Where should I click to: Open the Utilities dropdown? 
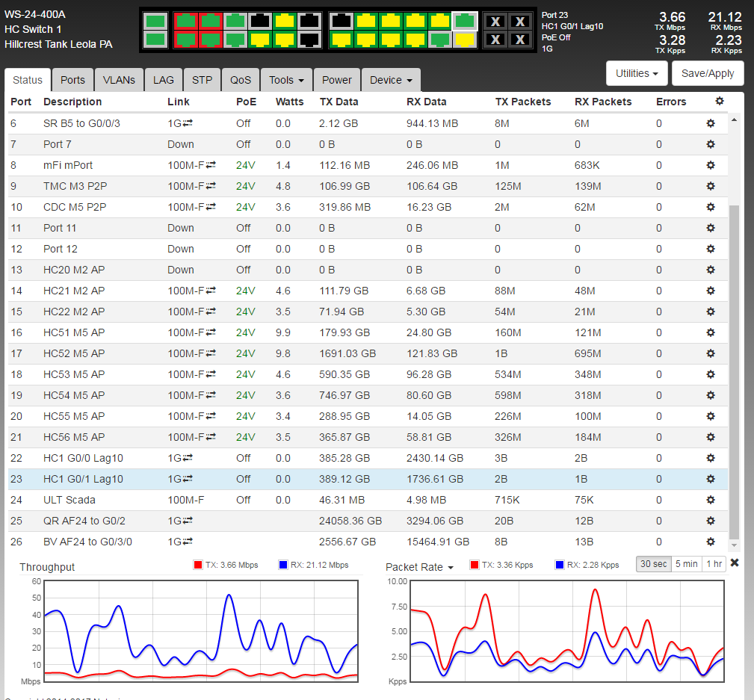pos(636,73)
